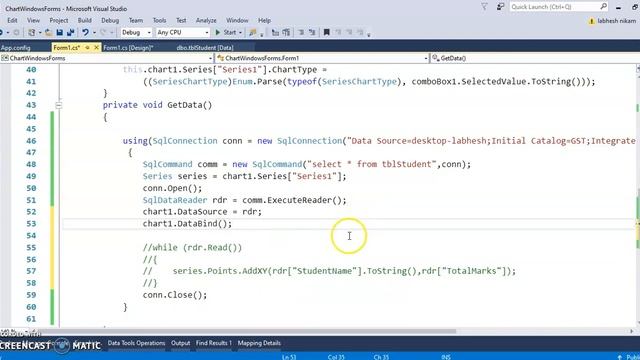Collapse the GetData method outlining box
Viewport: 640px width, 360px height.
59,105
